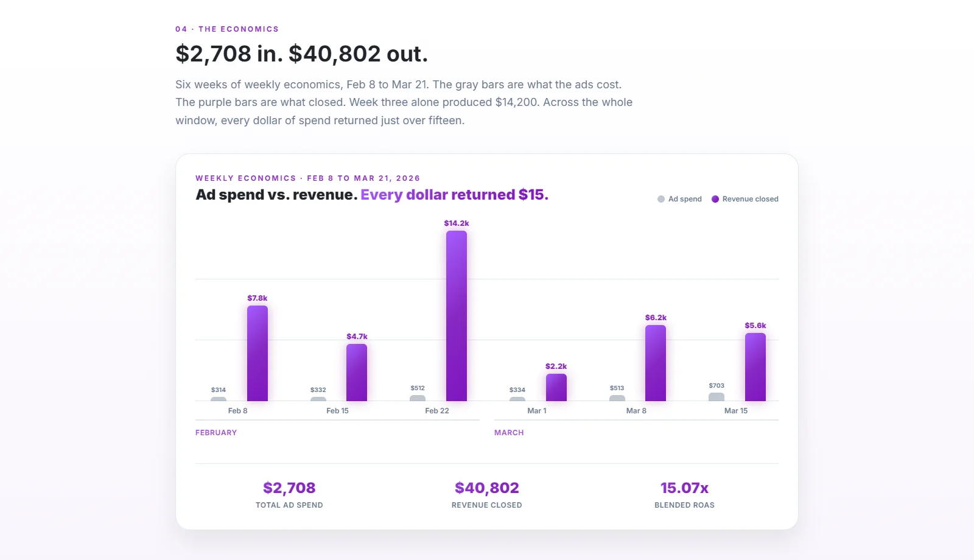Image resolution: width=974 pixels, height=560 pixels.
Task: Click the 15.07x blended ROAS figure
Action: tap(684, 488)
